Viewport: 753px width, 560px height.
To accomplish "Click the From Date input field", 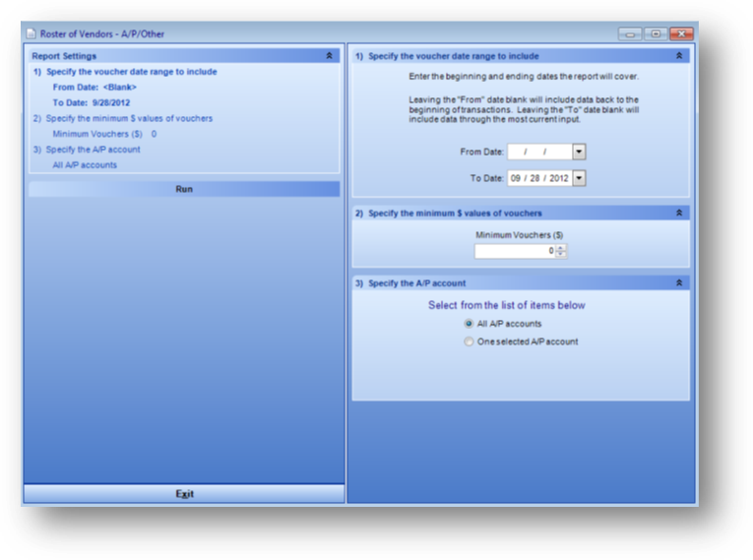I will [x=539, y=152].
